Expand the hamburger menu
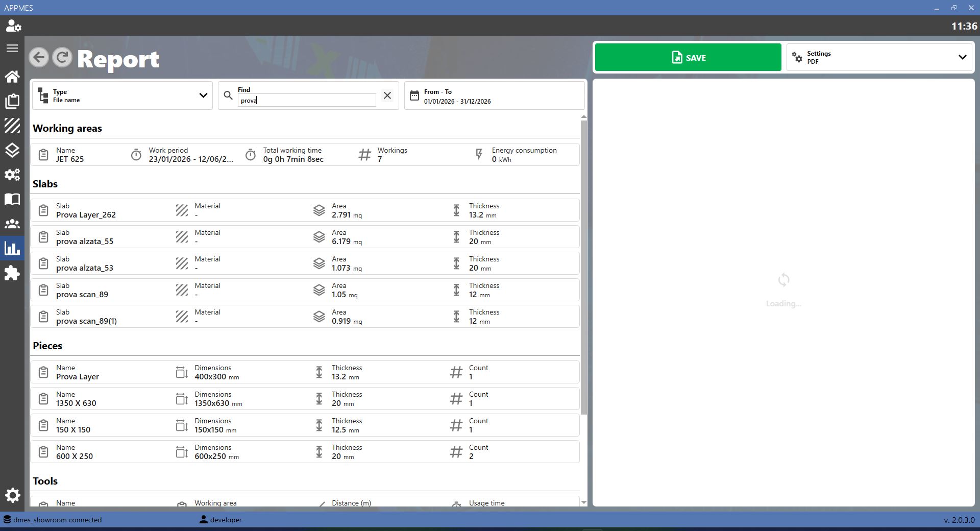980x531 pixels. [12, 49]
